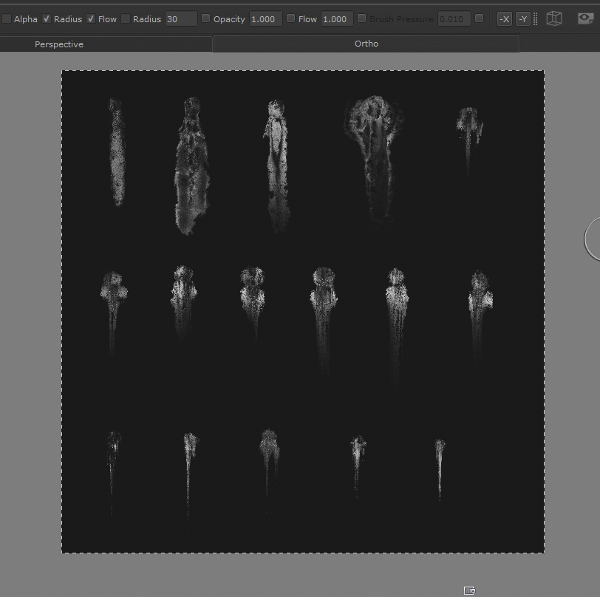Image resolution: width=600 pixels, height=597 pixels.
Task: Enable the Alpha checkbox
Action: [6, 19]
